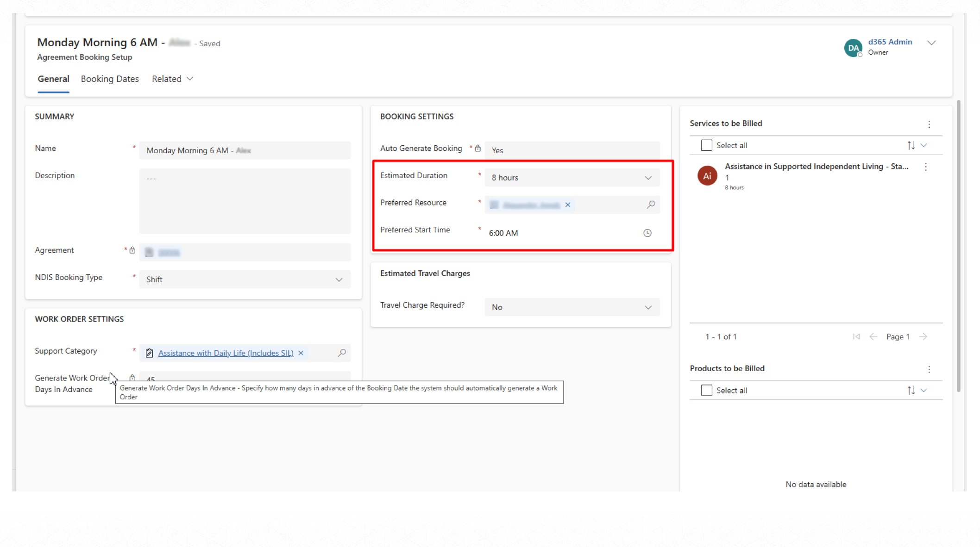
Task: Click the Support Category lookup search icon
Action: (342, 353)
